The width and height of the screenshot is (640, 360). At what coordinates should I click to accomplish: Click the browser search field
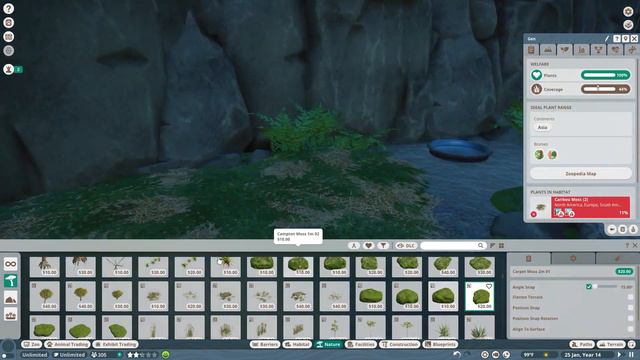[453, 245]
